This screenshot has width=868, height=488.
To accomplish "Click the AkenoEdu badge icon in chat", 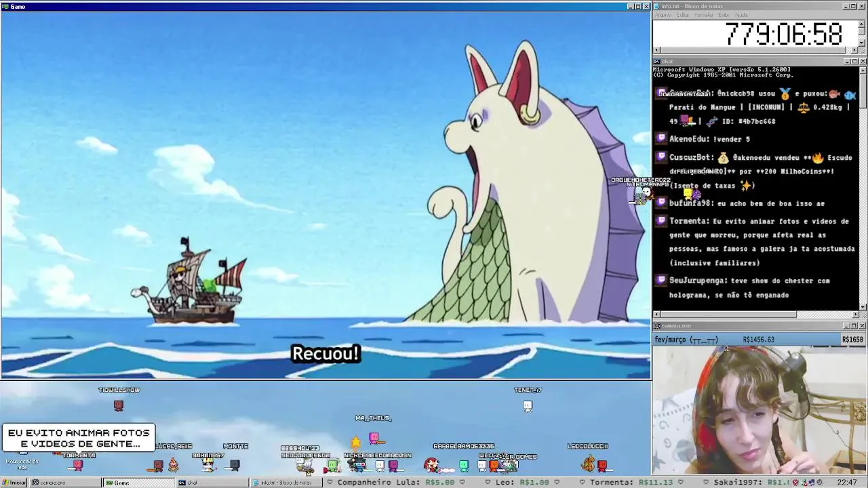I will pos(661,138).
